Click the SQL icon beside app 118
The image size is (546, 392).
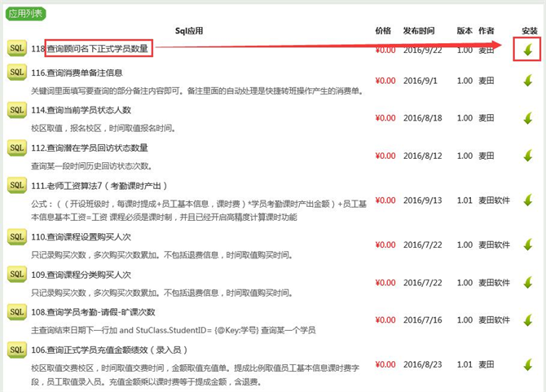[16, 48]
